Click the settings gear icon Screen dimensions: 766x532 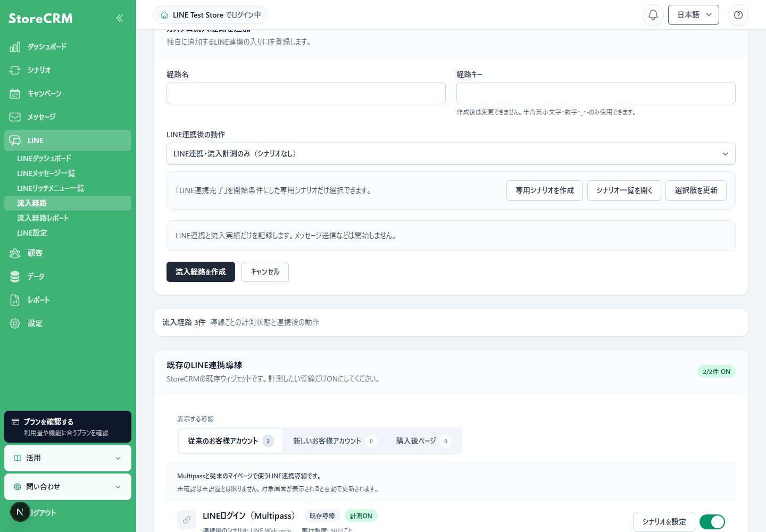pos(15,323)
